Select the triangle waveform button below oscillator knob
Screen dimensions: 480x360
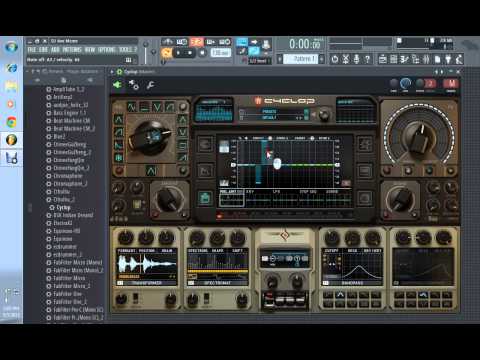click(x=151, y=171)
